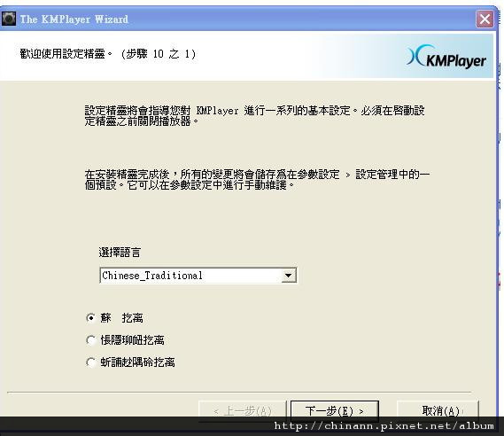504x436 pixels.
Task: Click the disabled 上一步(A) back button
Action: 243,410
